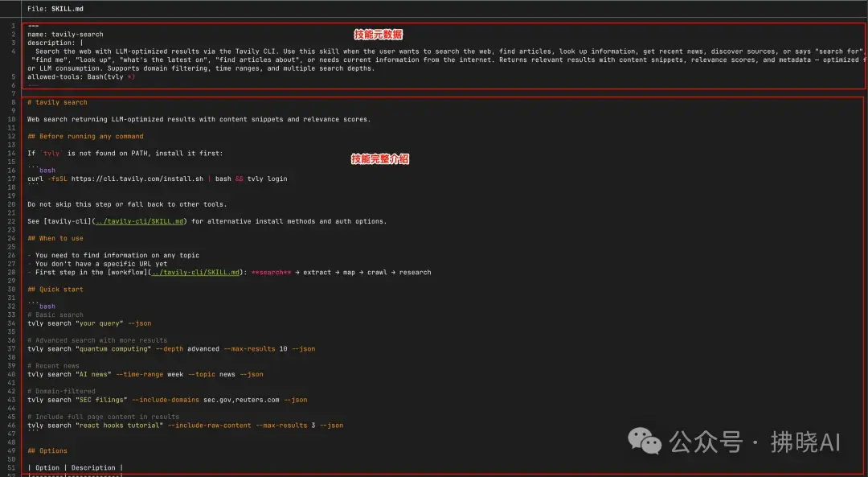Open the SKILL.md link in the 'See [tavily-cli]' line
This screenshot has height=477, width=868.
click(x=140, y=221)
